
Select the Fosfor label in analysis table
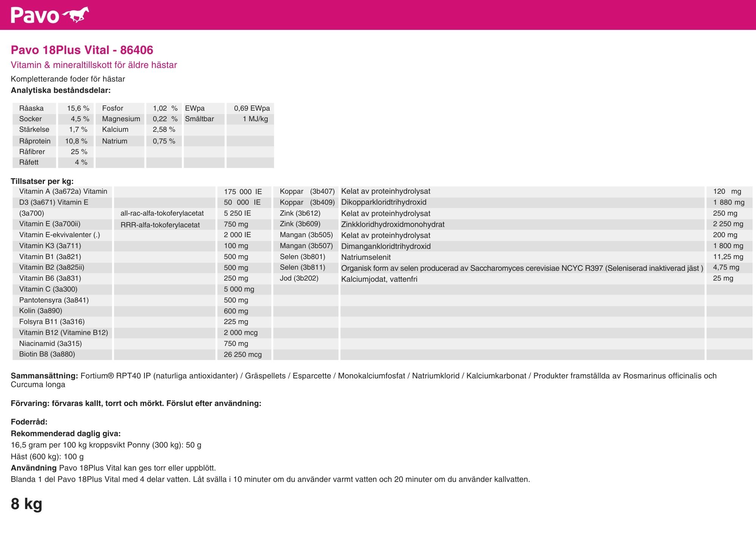coord(113,108)
